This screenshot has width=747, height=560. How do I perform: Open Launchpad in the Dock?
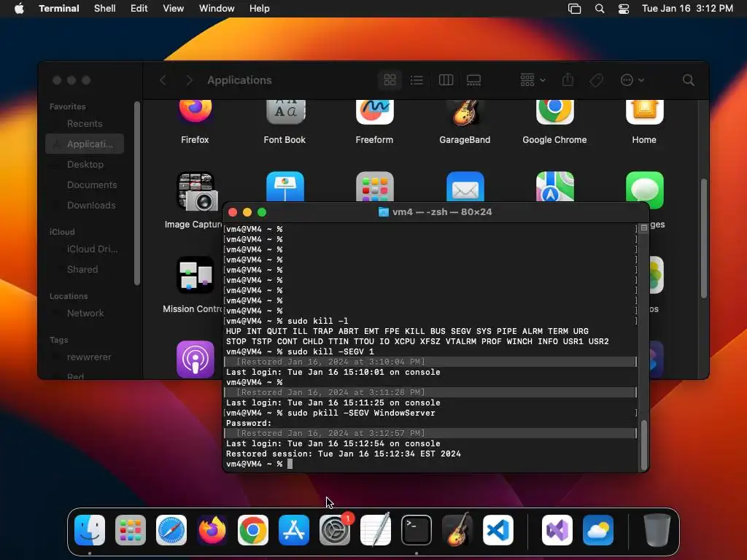coord(131,530)
